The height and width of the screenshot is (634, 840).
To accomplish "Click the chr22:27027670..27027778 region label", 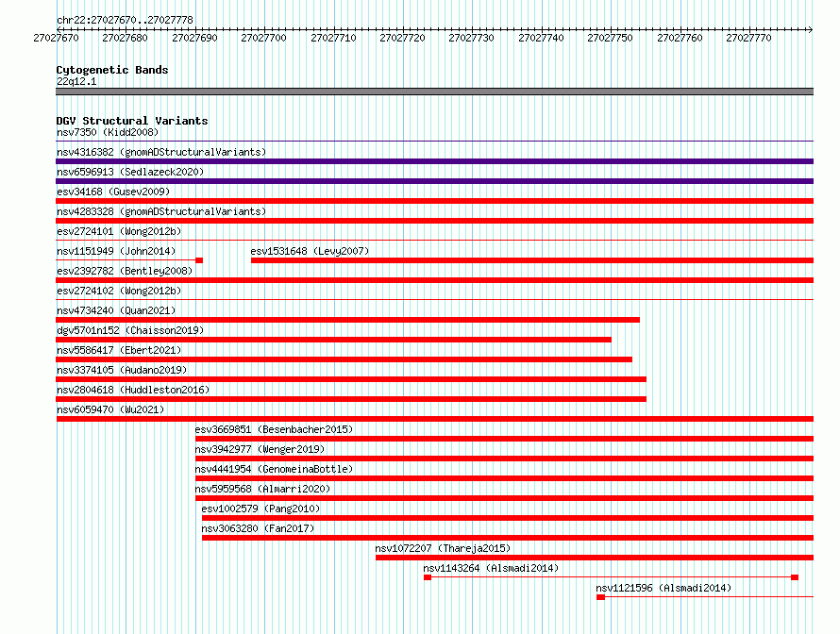I will click(x=125, y=20).
